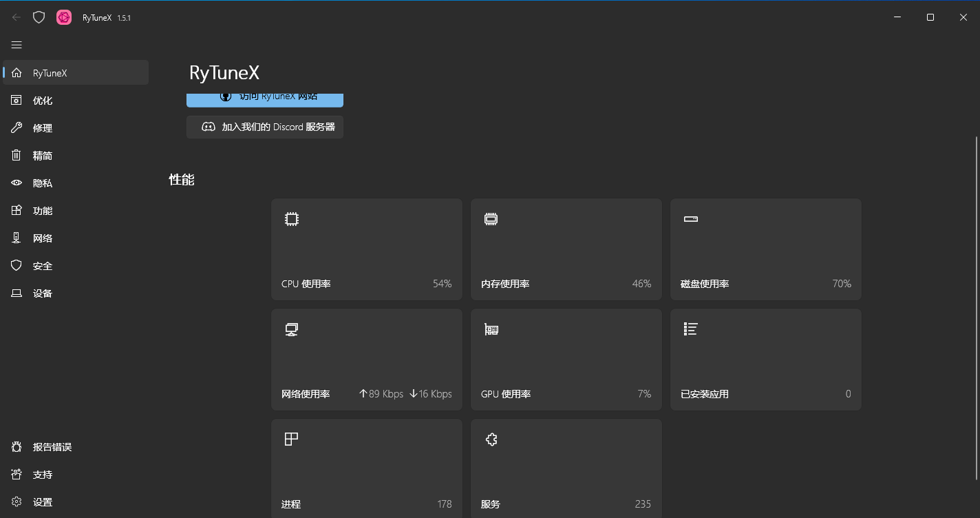This screenshot has height=518, width=980.
Task: Click the gear icon for 设置
Action: click(17, 502)
